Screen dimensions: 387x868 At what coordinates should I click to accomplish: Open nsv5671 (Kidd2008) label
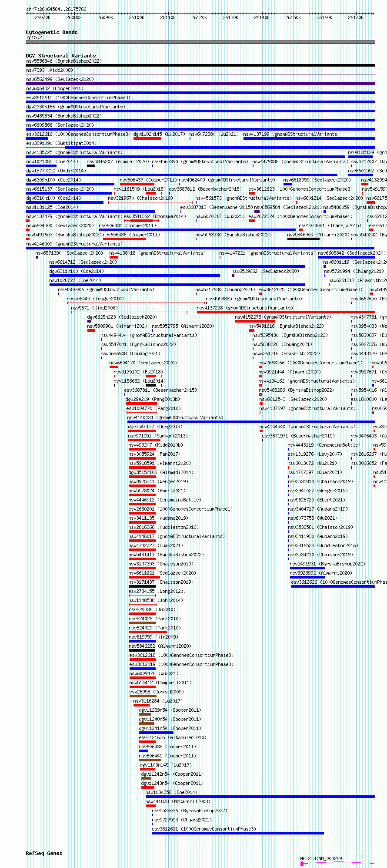[x=94, y=308]
